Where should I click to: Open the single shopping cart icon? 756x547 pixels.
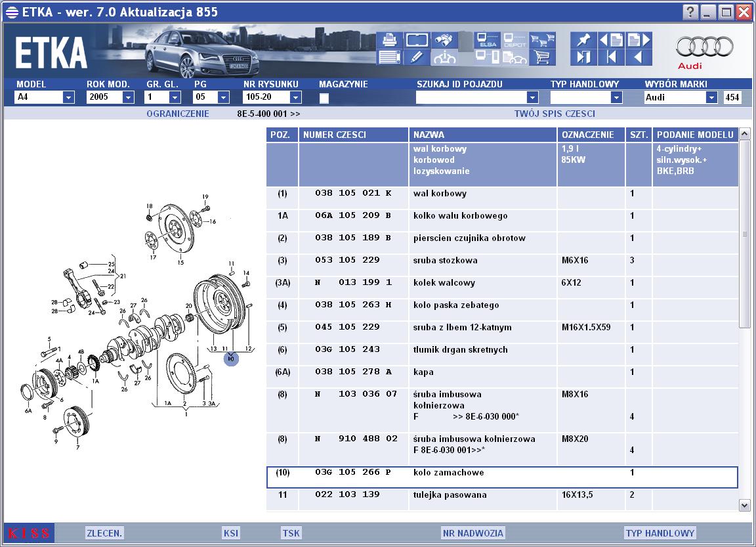tap(543, 57)
